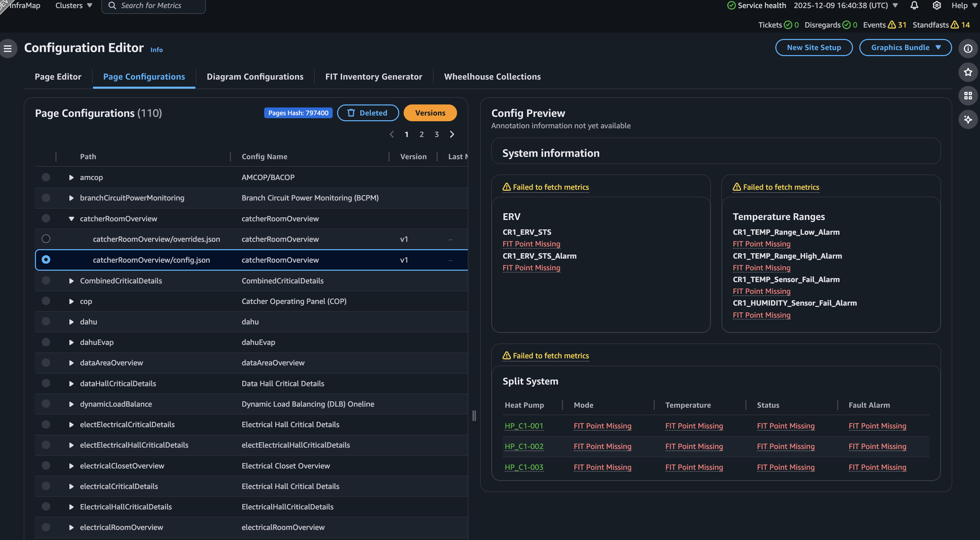
Task: Select the cop row radio button
Action: pyautogui.click(x=46, y=301)
